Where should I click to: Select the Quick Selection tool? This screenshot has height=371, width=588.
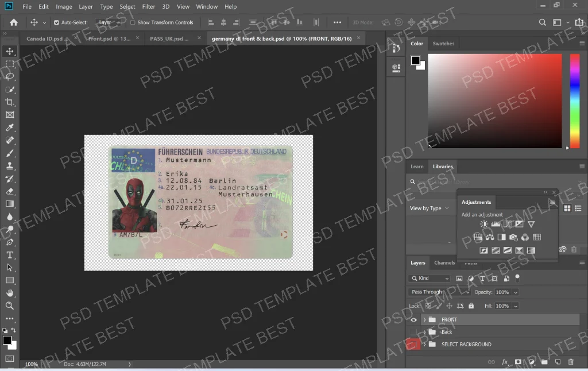tap(10, 90)
